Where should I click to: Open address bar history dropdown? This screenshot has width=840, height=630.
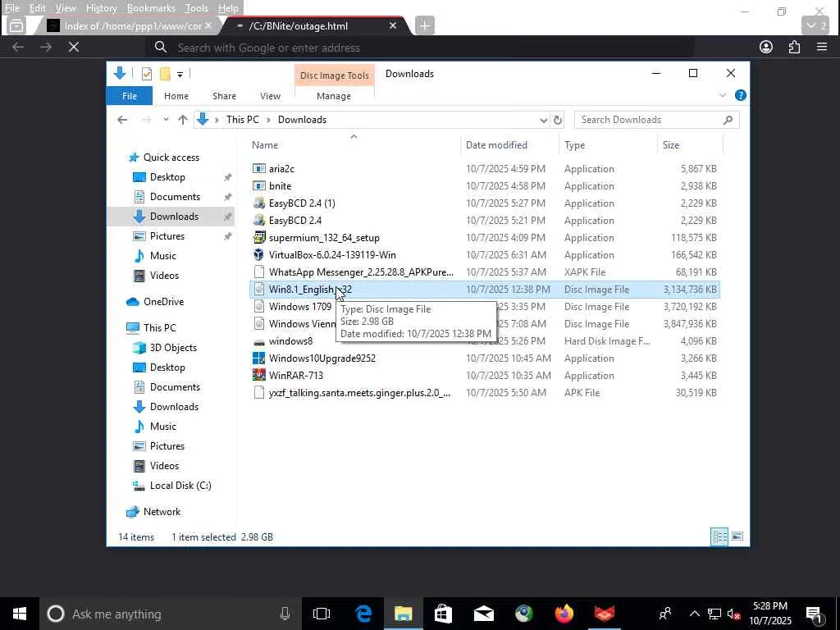[543, 120]
